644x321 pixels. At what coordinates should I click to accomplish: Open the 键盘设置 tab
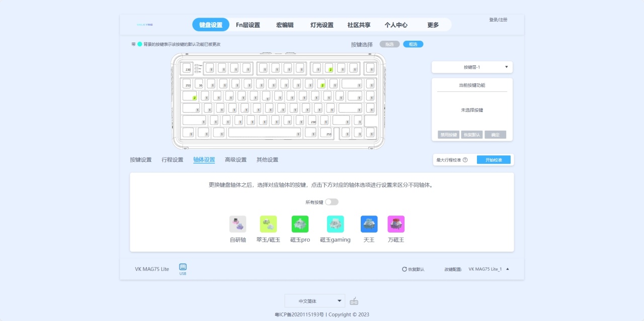coord(211,25)
